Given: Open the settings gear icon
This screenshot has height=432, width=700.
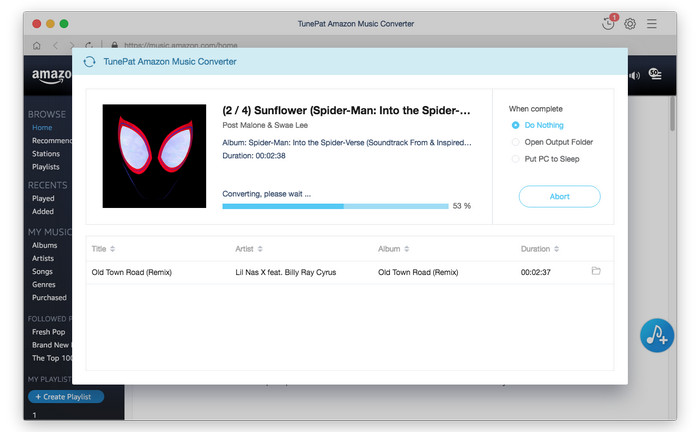Looking at the screenshot, I should (x=630, y=24).
